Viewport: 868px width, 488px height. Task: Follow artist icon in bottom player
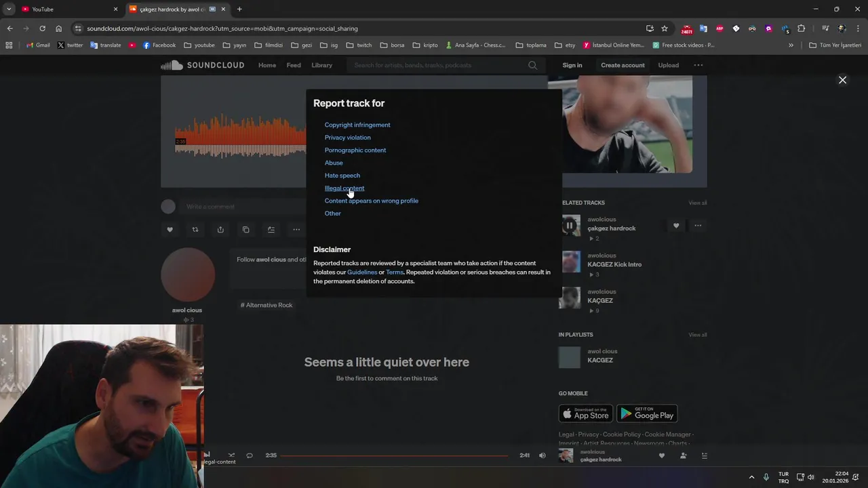(684, 455)
